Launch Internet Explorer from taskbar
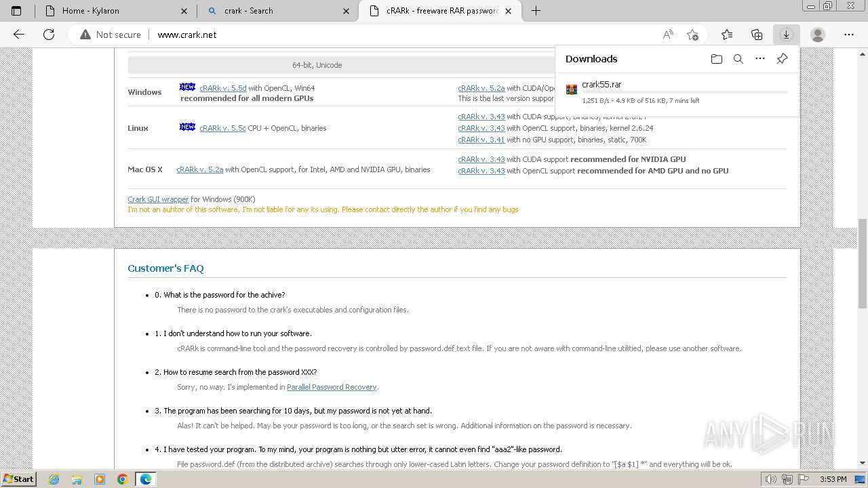The height and width of the screenshot is (488, 868). [x=54, y=479]
